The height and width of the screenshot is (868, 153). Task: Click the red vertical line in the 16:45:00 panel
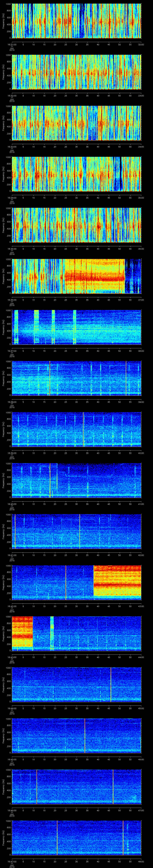[85, 736]
